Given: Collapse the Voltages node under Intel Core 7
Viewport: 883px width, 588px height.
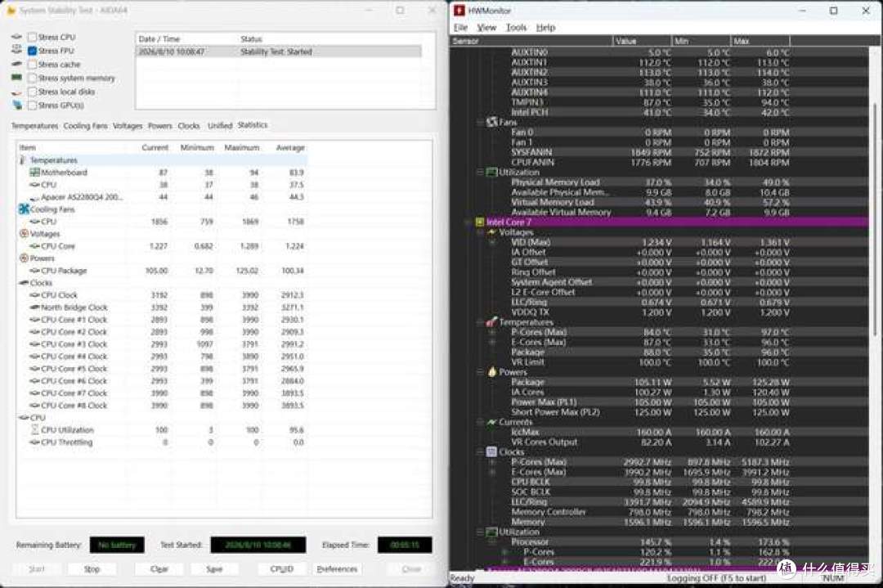Looking at the screenshot, I should [x=481, y=232].
